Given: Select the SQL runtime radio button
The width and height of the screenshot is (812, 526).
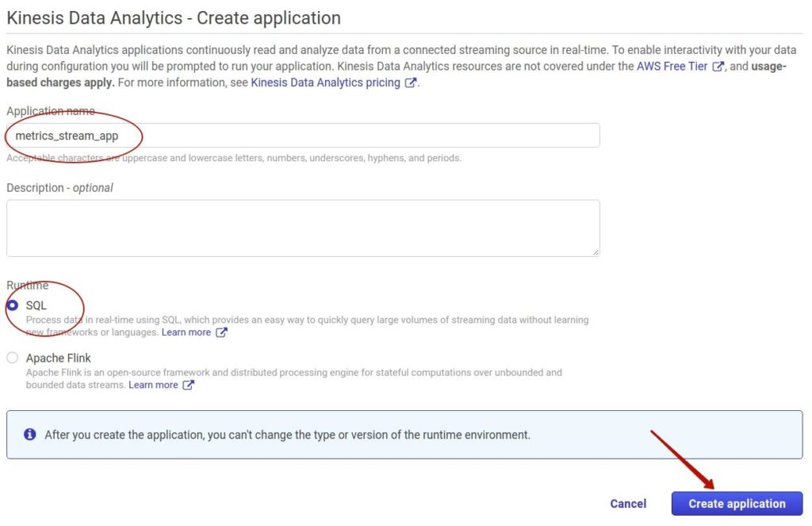Looking at the screenshot, I should pyautogui.click(x=13, y=305).
